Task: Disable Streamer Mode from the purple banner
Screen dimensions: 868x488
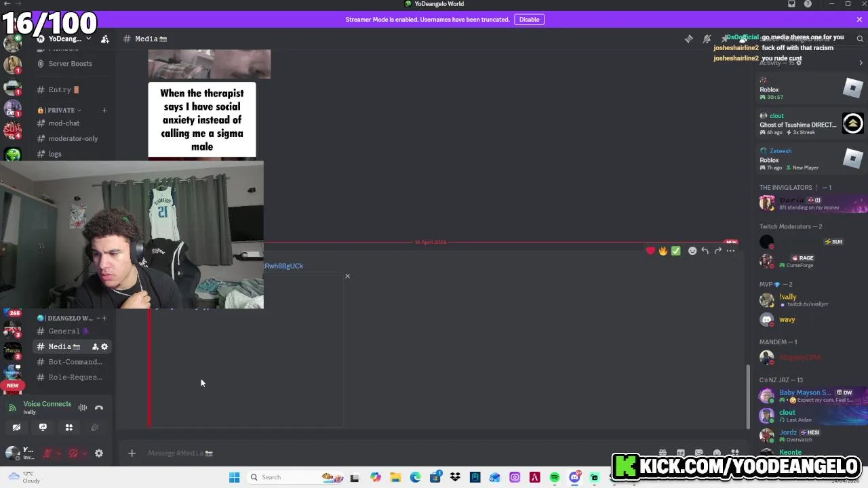Action: point(529,19)
